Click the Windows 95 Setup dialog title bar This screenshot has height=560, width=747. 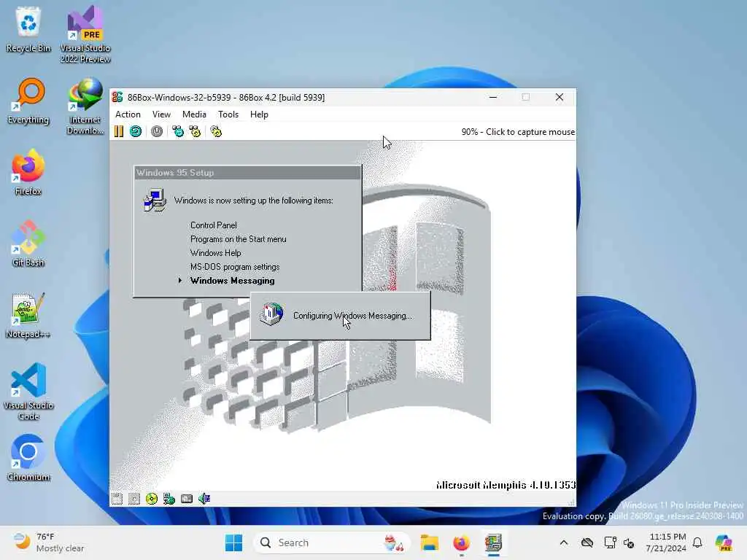248,172
